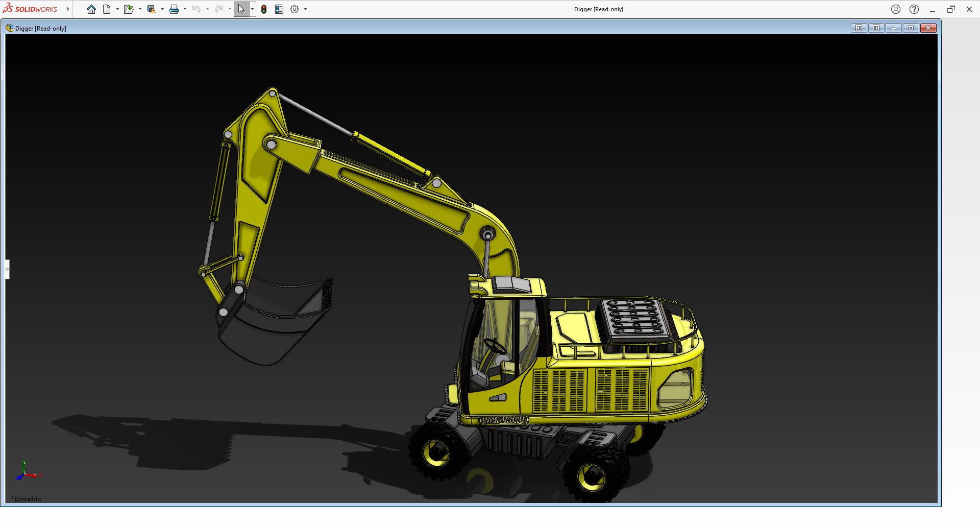
Task: Click the Rebuild traffic light icon
Action: 264,9
